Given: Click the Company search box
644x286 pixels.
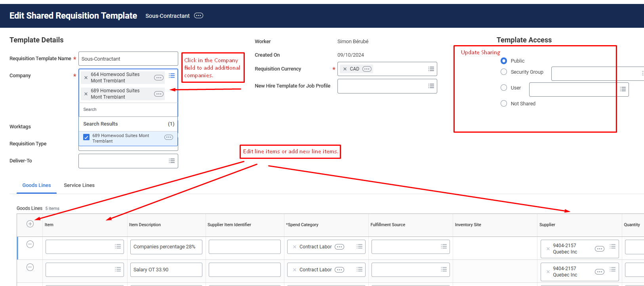Looking at the screenshot, I should (128, 109).
